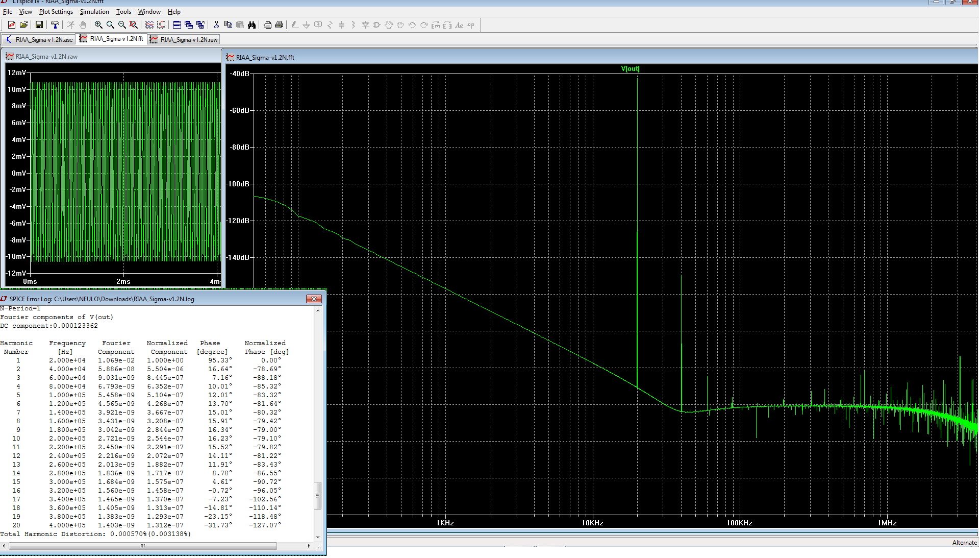Viewport: 980px width, 558px height.
Task: Click the Zoom to Fit icon
Action: (134, 25)
